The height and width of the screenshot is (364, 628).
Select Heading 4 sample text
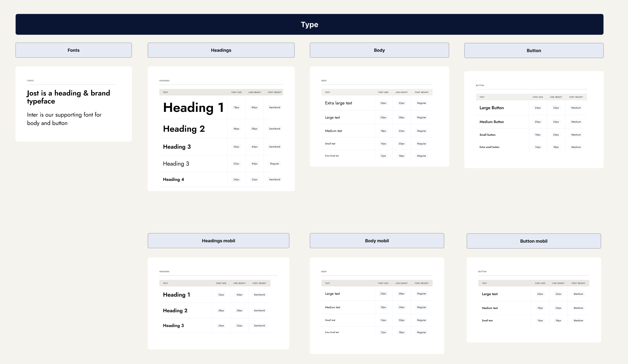[x=173, y=180]
